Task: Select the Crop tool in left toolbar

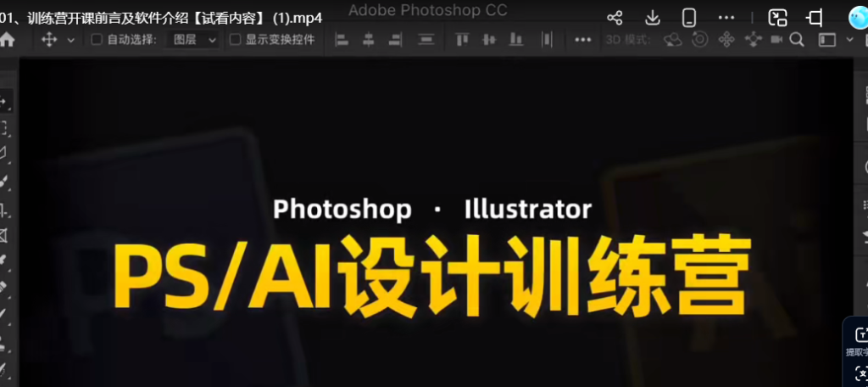Action: pyautogui.click(x=4, y=210)
